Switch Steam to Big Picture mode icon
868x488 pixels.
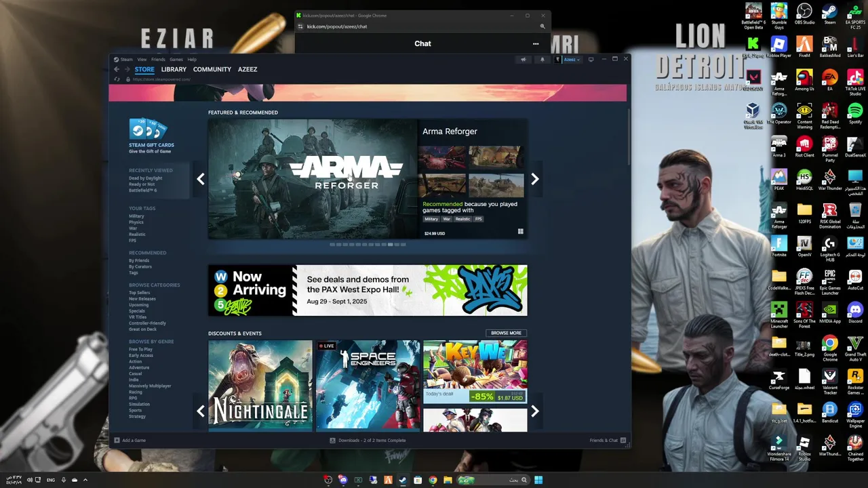(x=591, y=60)
